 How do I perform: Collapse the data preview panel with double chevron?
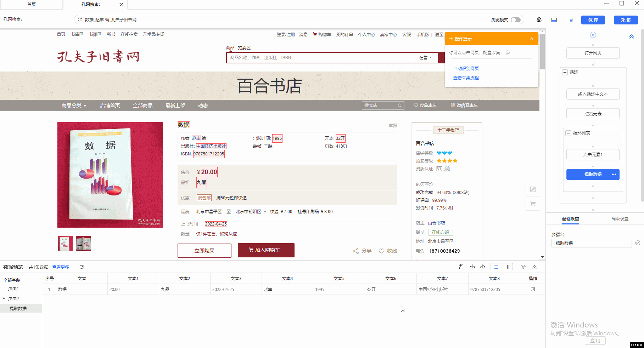pyautogui.click(x=534, y=267)
